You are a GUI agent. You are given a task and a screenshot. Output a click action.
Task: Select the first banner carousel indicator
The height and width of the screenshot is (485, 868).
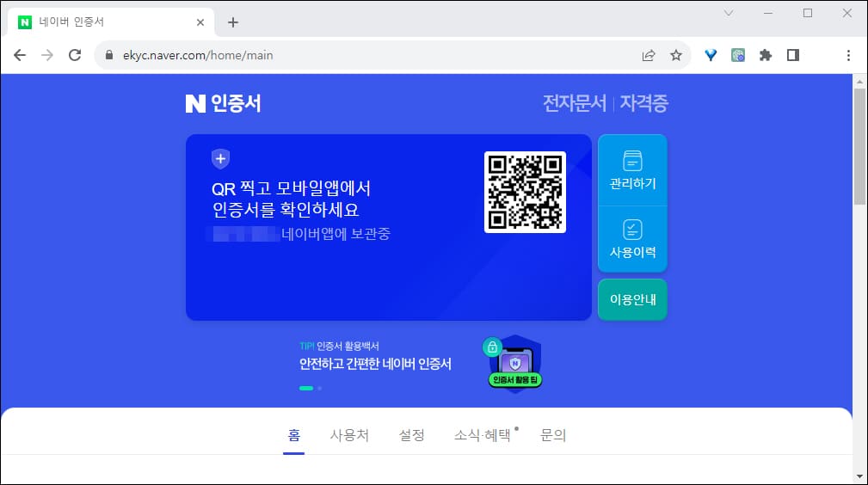(x=306, y=388)
